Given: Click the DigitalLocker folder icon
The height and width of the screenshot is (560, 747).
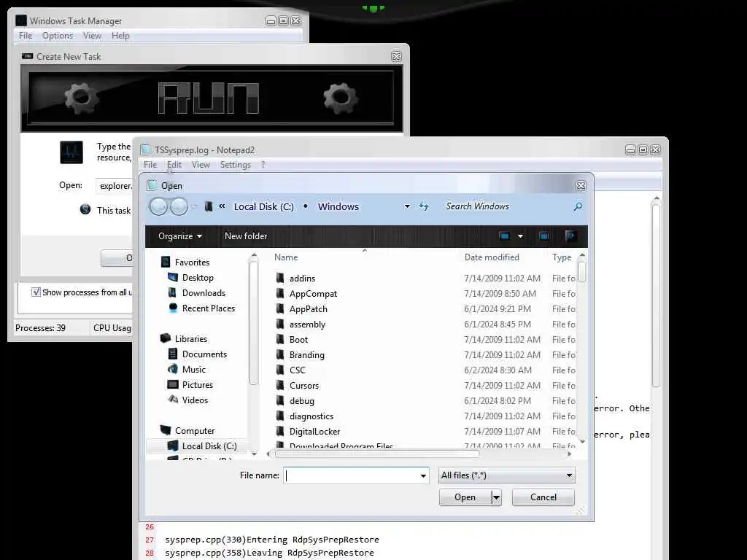Looking at the screenshot, I should pyautogui.click(x=280, y=431).
